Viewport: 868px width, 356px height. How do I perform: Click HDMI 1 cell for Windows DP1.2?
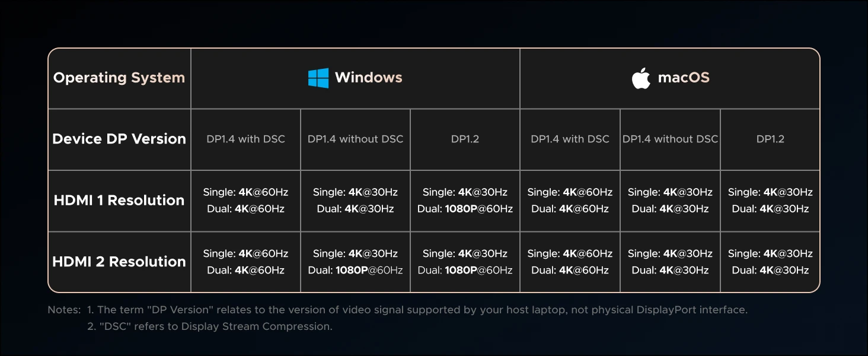point(465,201)
